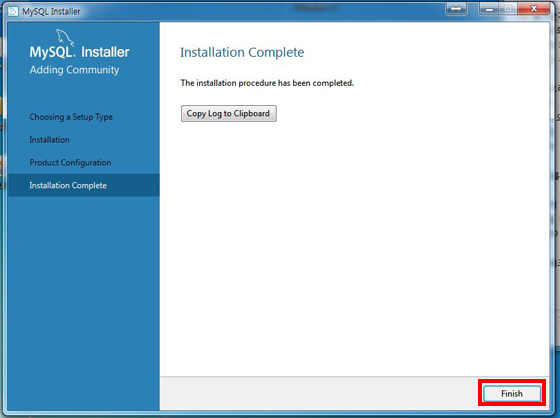Click the MySQL Installer title bar icon
560x418 pixels.
[x=13, y=11]
